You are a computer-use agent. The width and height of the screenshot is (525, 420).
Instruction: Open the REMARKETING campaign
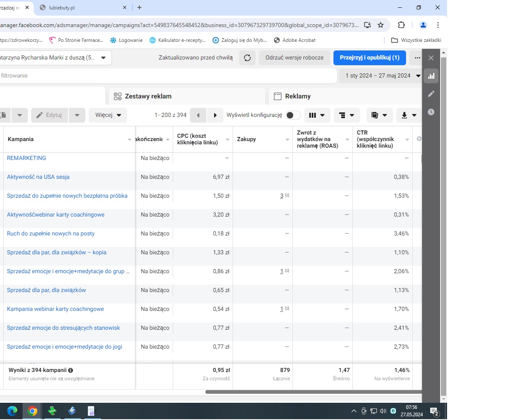click(x=27, y=158)
